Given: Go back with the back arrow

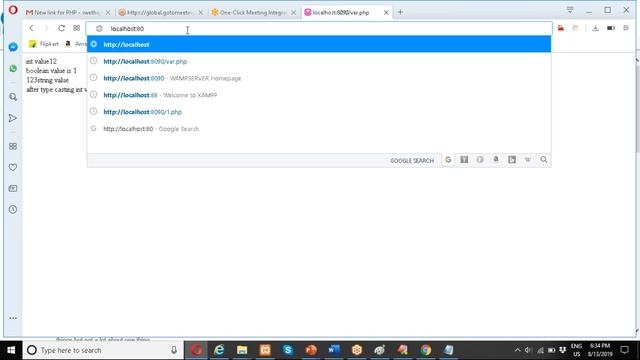Looking at the screenshot, I should coord(31,28).
